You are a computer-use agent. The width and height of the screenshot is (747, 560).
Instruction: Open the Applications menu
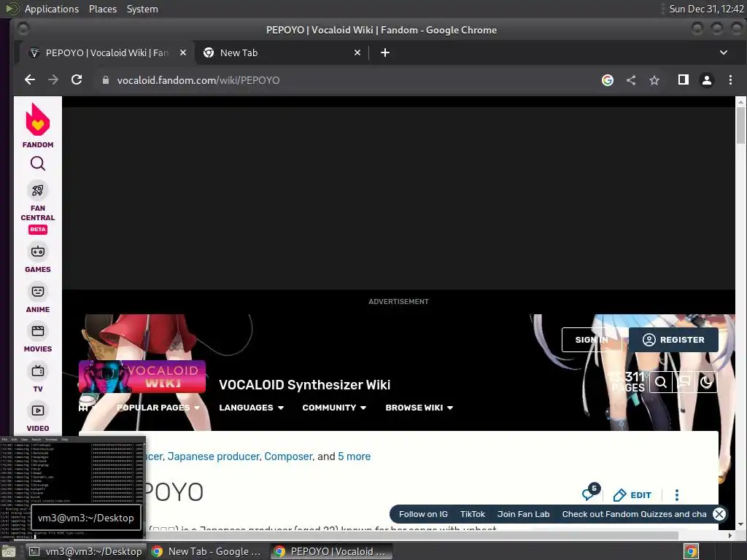click(x=52, y=9)
